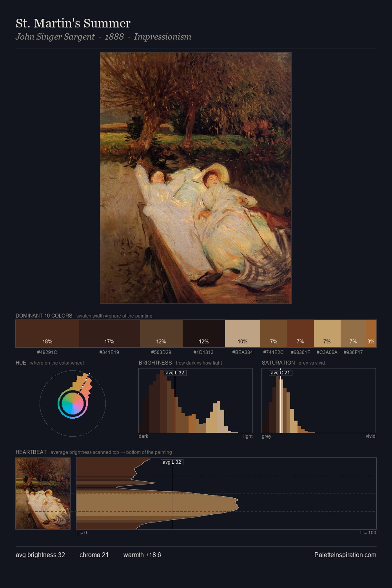Click the title 'St. Martin's Summer'
This screenshot has height=588, width=392.
coord(73,23)
